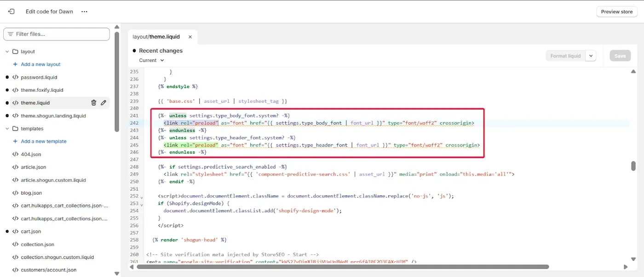Collapse the layout folder chevron
Viewport: 644px width, 277px height.
[7, 51]
